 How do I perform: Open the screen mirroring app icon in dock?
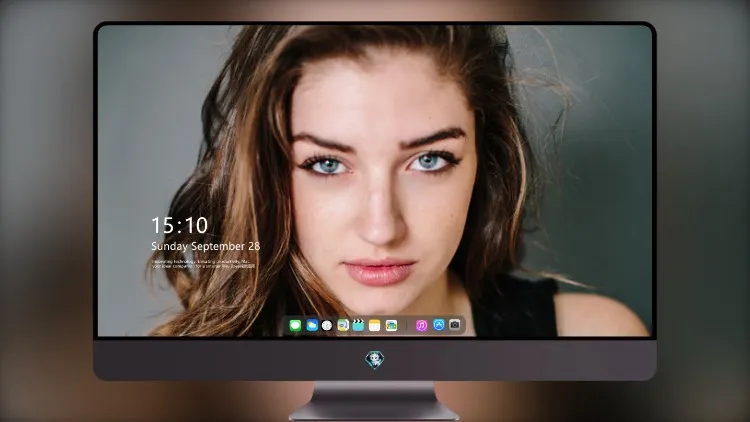pyautogui.click(x=343, y=326)
